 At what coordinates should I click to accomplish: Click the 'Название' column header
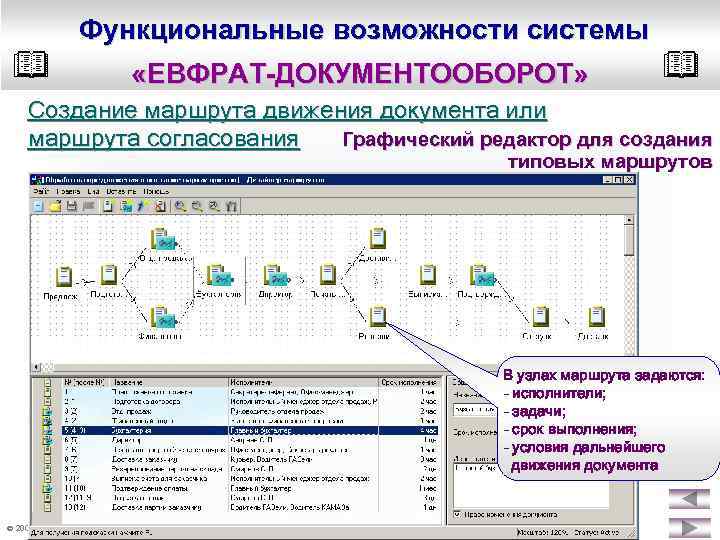click(169, 382)
